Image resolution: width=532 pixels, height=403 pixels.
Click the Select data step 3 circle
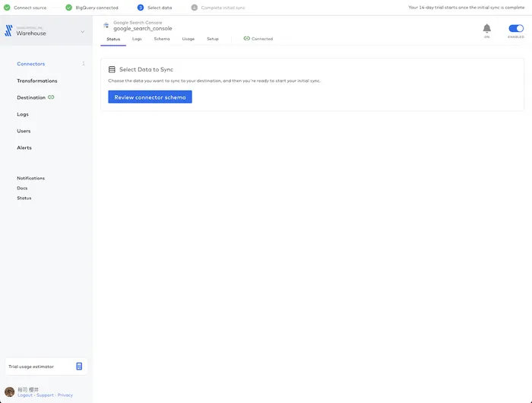[141, 8]
